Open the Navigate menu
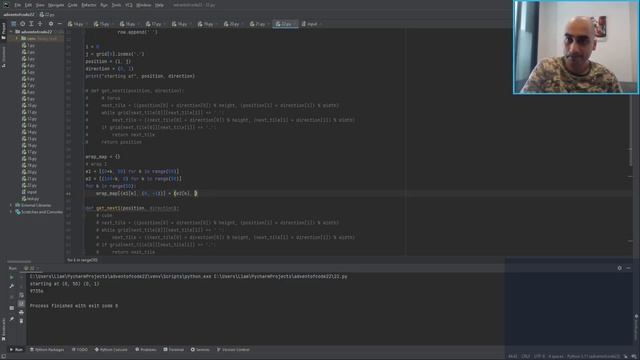The image size is (640, 360). click(x=56, y=5)
